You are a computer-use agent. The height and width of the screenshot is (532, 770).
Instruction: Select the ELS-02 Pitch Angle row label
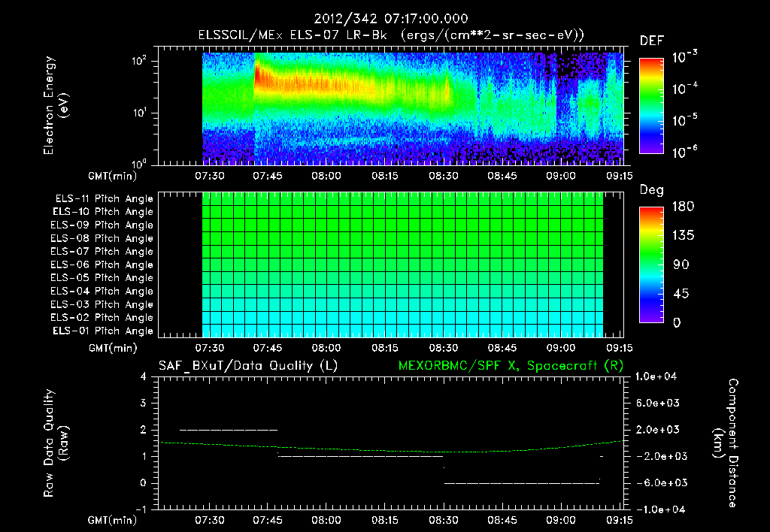102,318
